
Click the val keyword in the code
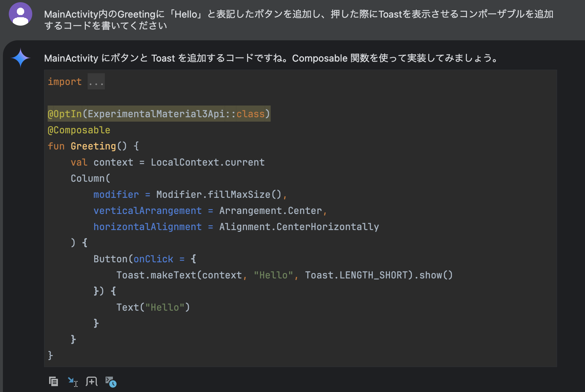tap(79, 162)
